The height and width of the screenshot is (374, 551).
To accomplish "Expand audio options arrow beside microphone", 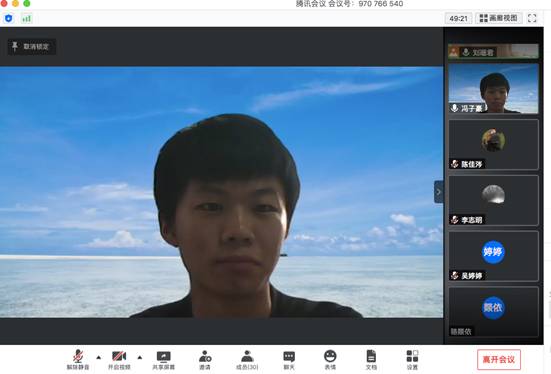I will (x=99, y=357).
